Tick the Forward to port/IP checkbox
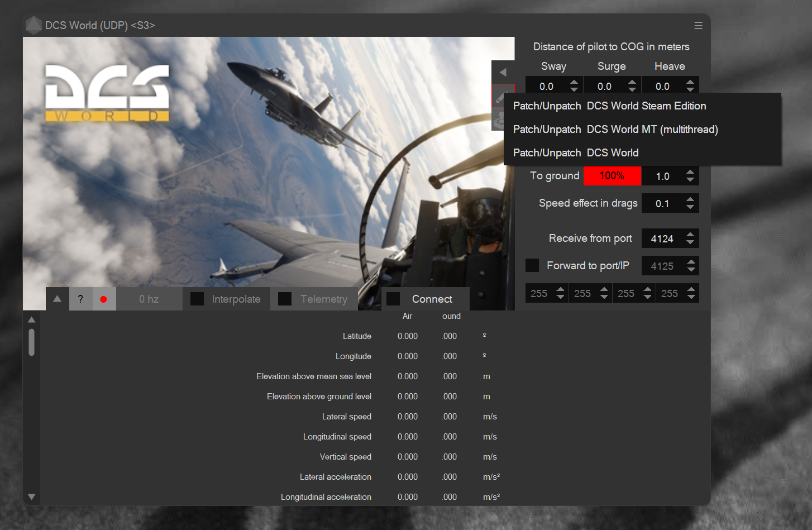 [532, 265]
